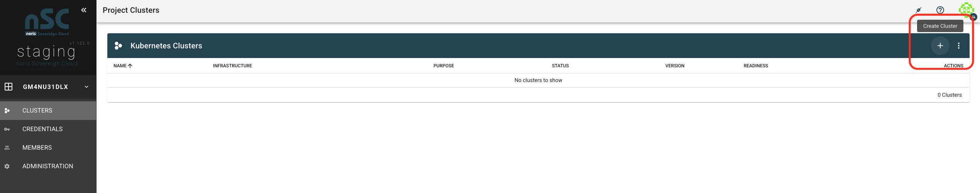The height and width of the screenshot is (193, 980).
Task: Click the VERSION column header
Action: (x=675, y=66)
